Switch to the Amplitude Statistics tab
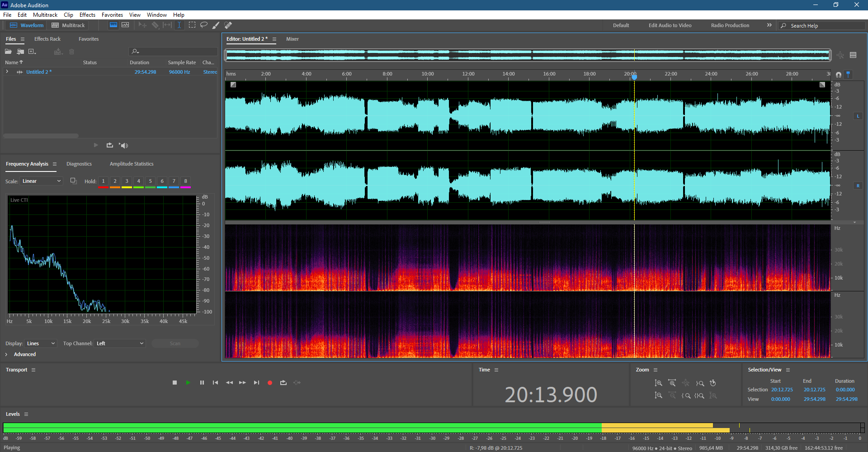868x452 pixels. [x=132, y=164]
